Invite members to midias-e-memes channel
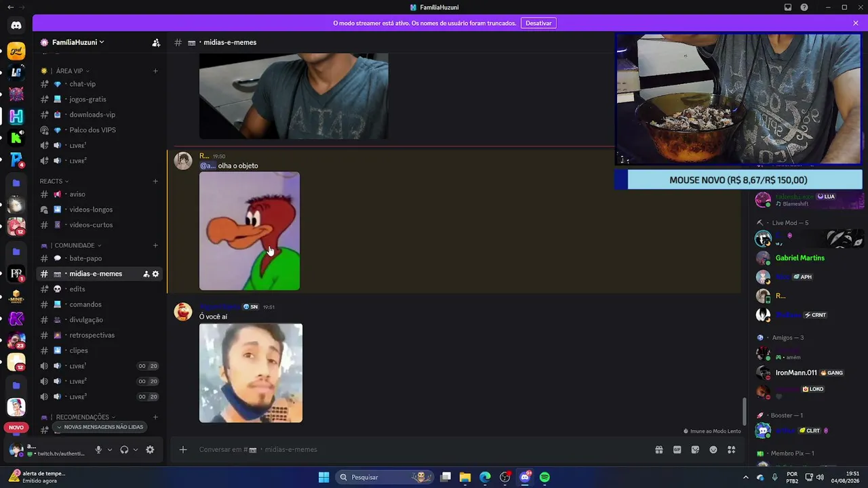Image resolution: width=868 pixels, height=488 pixels. (x=146, y=274)
